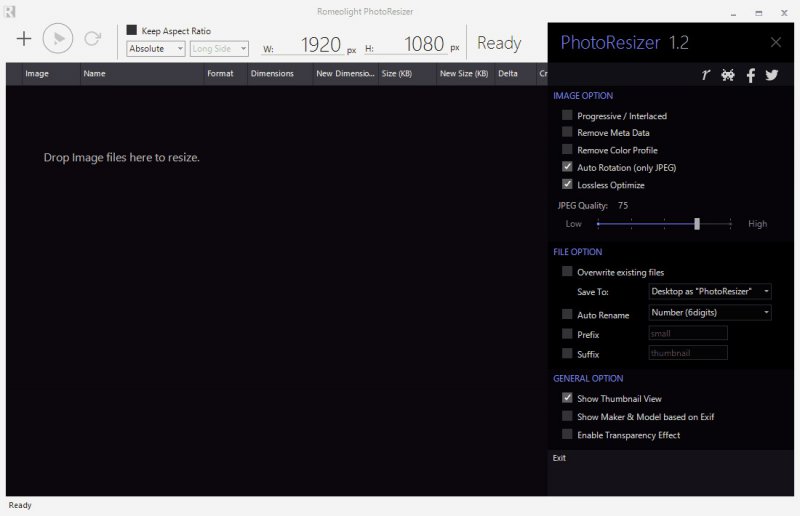Click the refresh/reset circular arrow icon

click(92, 38)
